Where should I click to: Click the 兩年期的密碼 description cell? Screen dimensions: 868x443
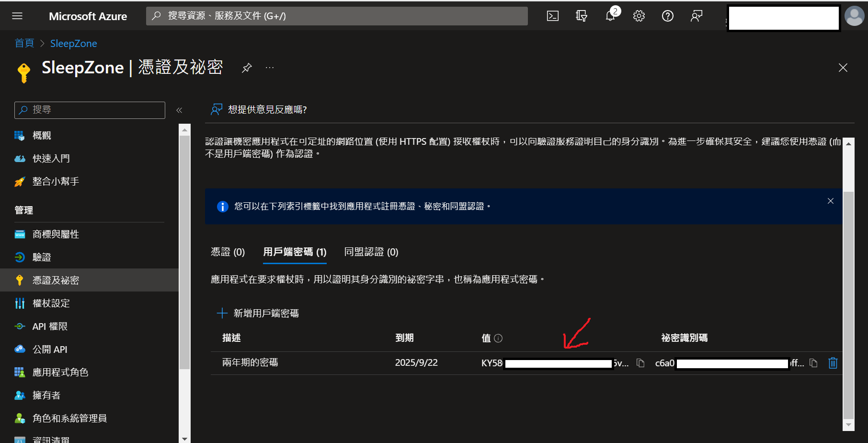(250, 363)
